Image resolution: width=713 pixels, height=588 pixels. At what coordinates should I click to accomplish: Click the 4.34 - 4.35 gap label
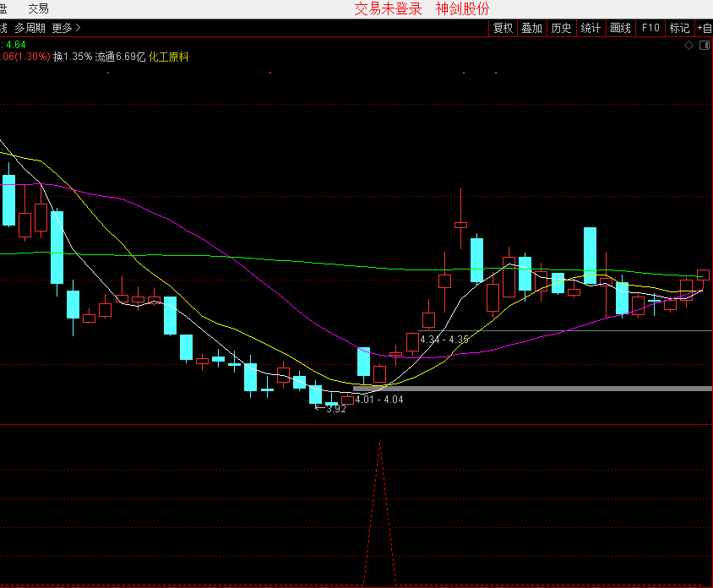[x=444, y=339]
